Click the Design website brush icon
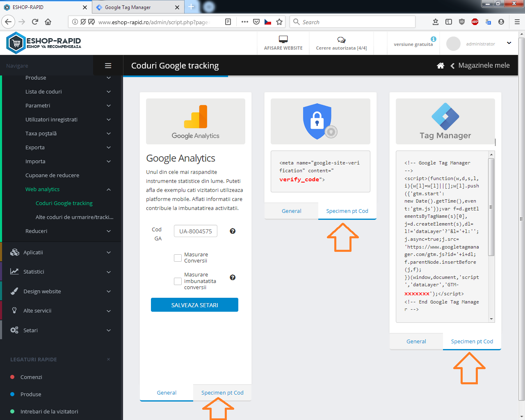The image size is (525, 420). tap(14, 291)
